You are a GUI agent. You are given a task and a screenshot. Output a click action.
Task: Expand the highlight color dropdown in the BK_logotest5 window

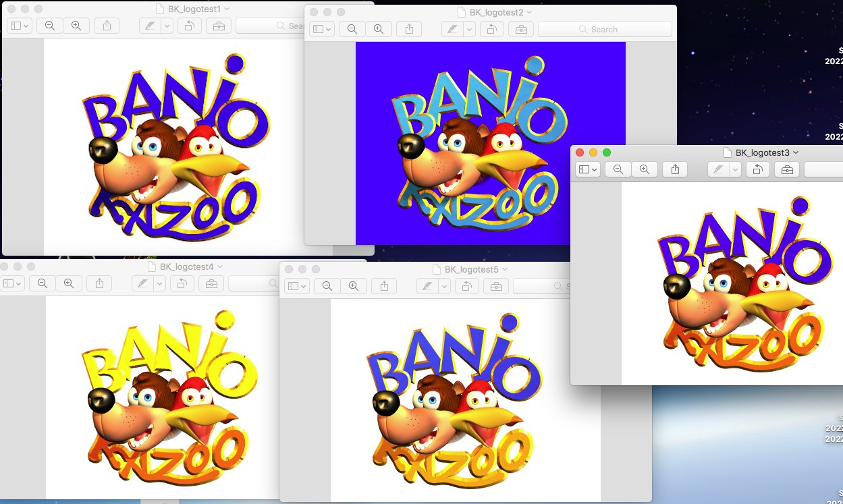tap(444, 286)
